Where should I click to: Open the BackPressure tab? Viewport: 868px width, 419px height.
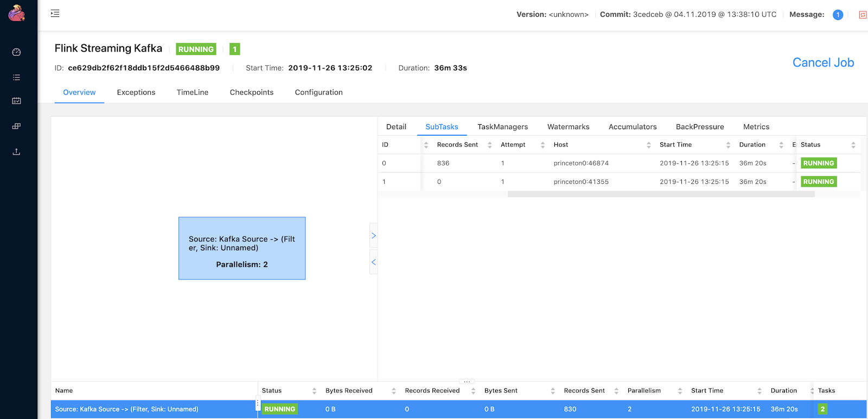coord(700,126)
